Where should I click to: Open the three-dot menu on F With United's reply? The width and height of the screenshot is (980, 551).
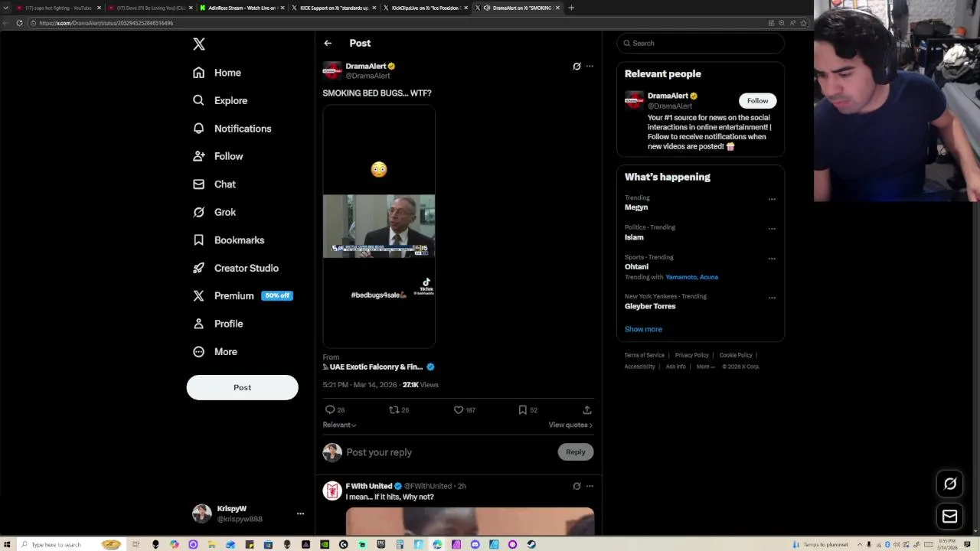pos(590,486)
